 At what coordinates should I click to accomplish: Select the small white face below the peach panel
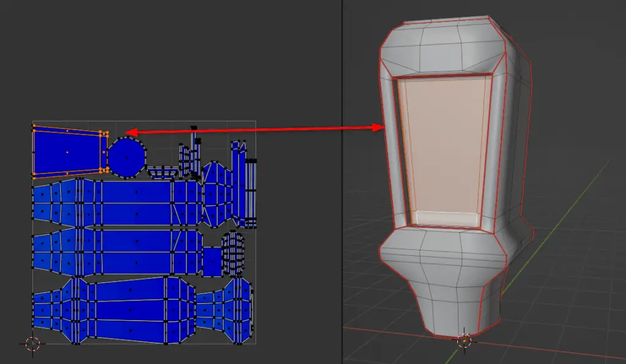point(446,219)
